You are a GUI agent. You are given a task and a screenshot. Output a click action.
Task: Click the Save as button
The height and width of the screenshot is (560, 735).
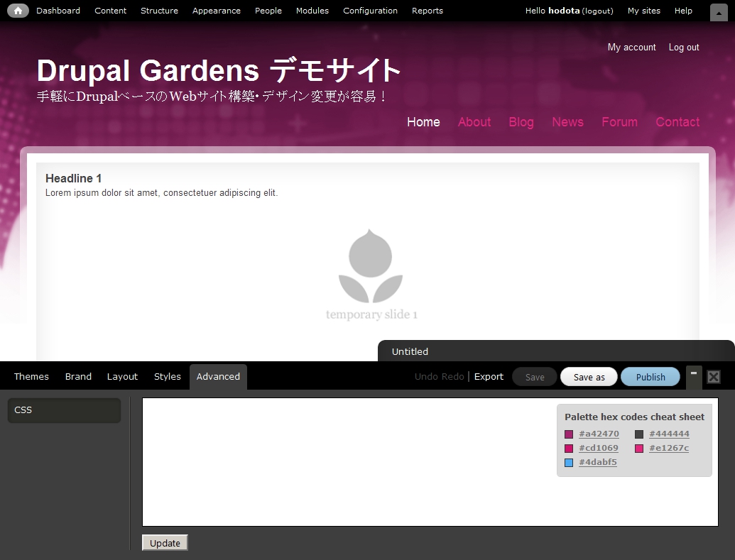[x=589, y=378]
